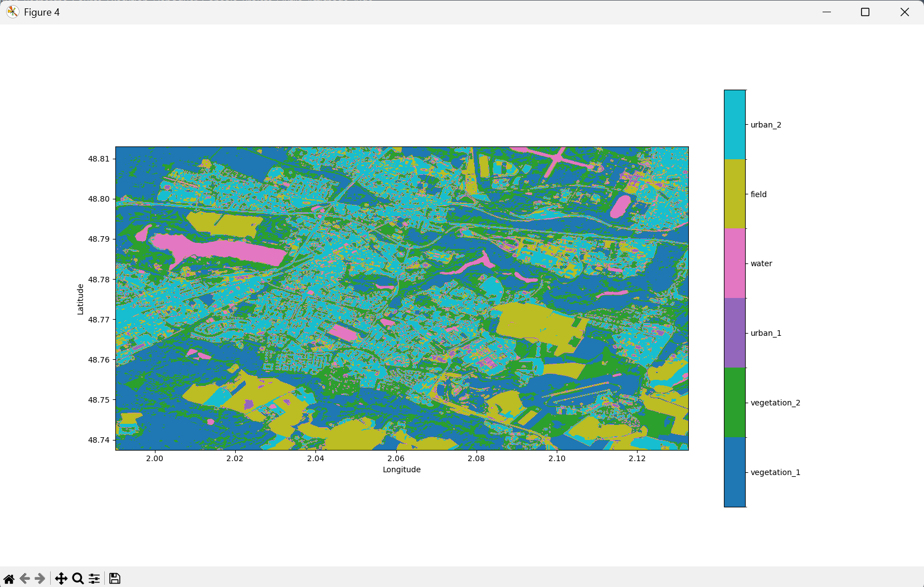Click the olive field colorbar segment
Image resolution: width=924 pixels, height=587 pixels.
tap(735, 194)
